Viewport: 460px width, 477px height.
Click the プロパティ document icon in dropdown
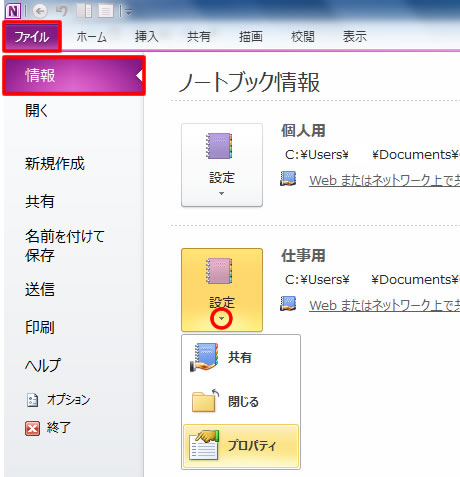204,445
